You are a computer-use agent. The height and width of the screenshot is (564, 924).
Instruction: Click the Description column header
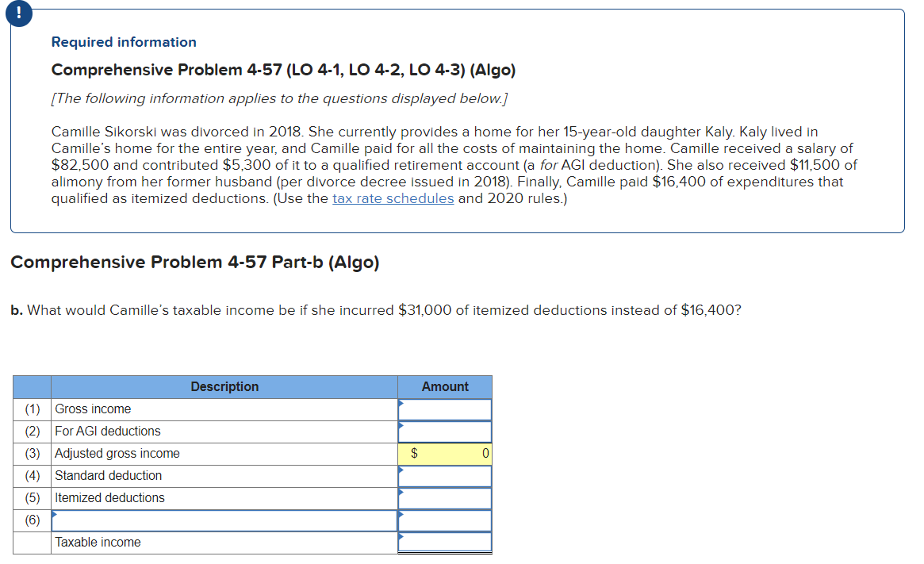tap(224, 386)
